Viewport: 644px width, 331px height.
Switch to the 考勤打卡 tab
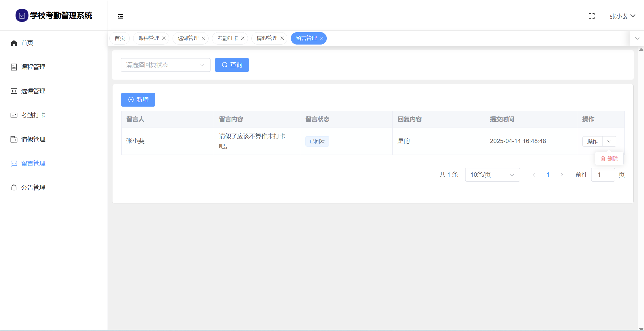pos(227,38)
